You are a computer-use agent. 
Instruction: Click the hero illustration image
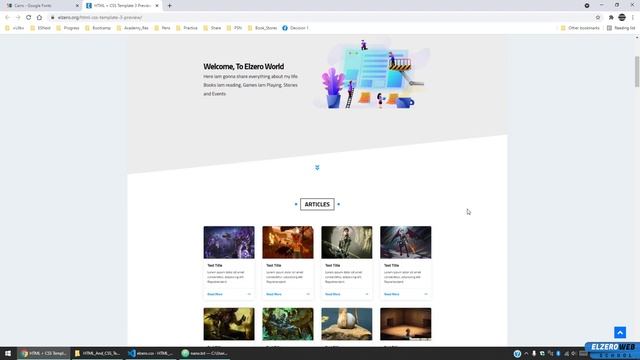[x=372, y=74]
